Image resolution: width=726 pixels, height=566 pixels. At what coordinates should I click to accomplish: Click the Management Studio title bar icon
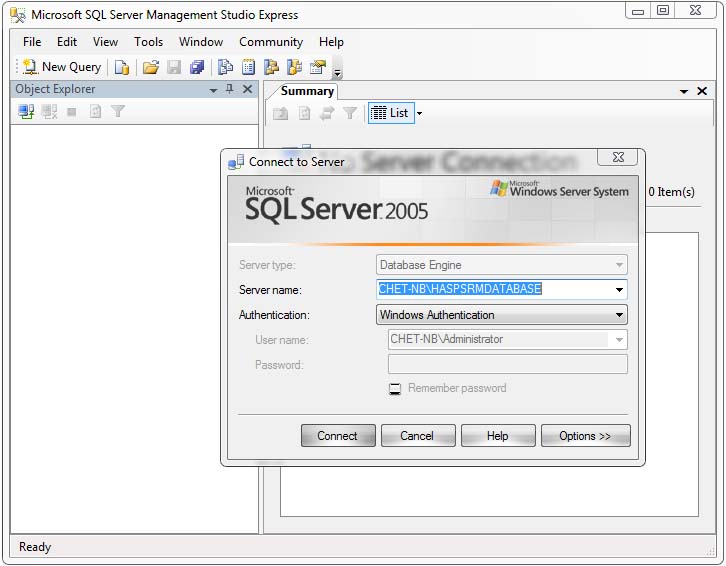pyautogui.click(x=18, y=15)
